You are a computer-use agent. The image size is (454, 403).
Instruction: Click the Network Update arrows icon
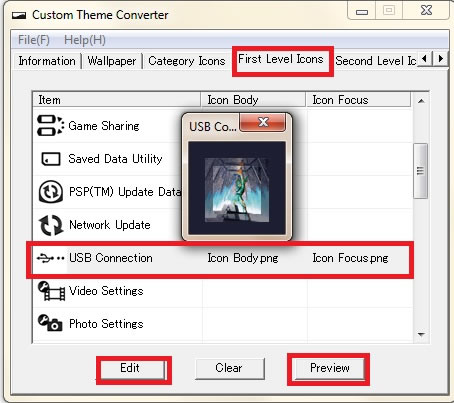coord(51,225)
